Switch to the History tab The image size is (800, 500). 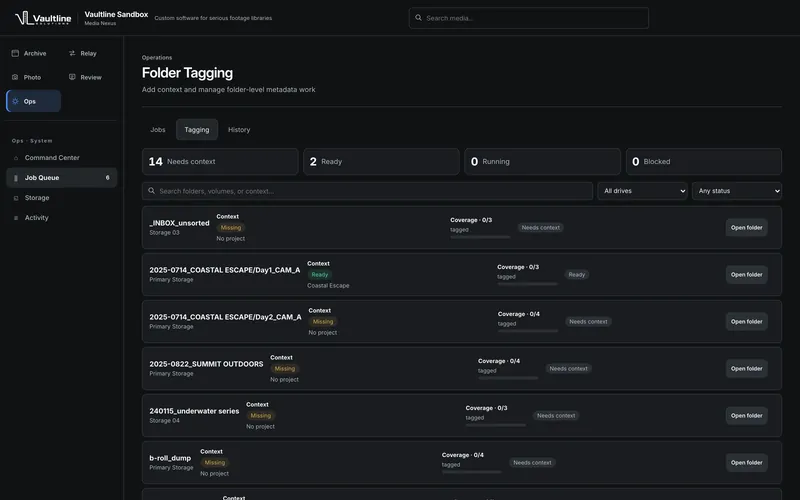(x=239, y=130)
